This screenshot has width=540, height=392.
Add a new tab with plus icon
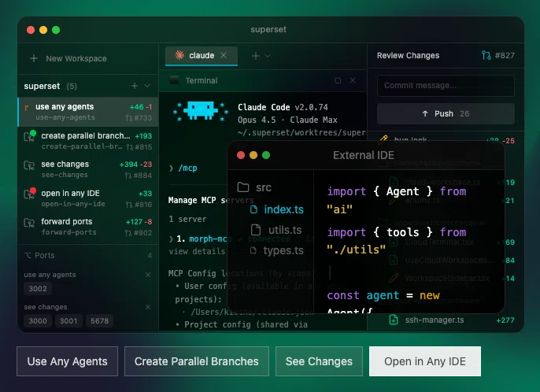tap(256, 56)
